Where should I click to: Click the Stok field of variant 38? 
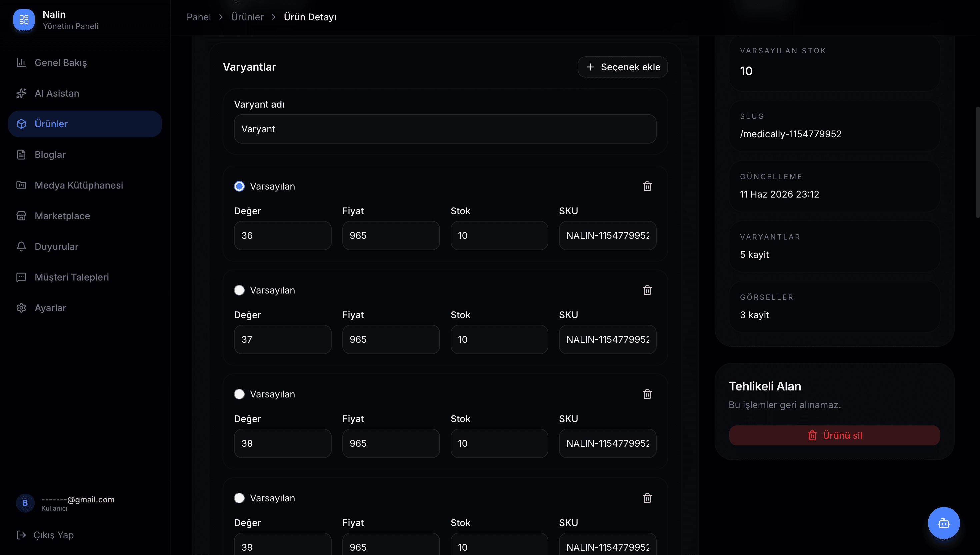click(x=499, y=443)
